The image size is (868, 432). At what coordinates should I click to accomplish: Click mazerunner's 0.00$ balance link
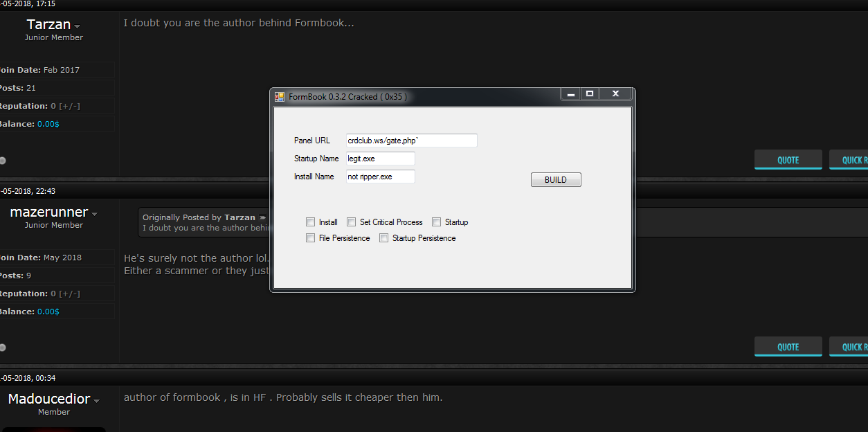tap(48, 312)
